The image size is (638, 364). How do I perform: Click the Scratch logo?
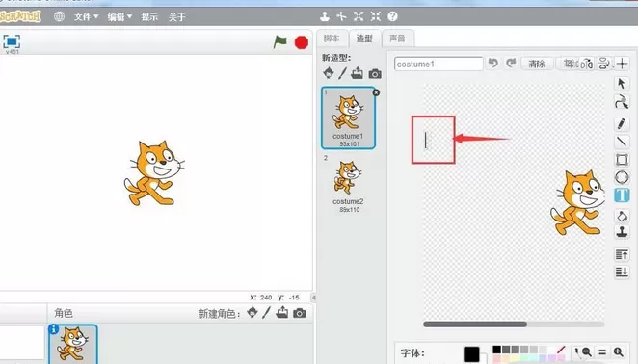click(x=20, y=16)
